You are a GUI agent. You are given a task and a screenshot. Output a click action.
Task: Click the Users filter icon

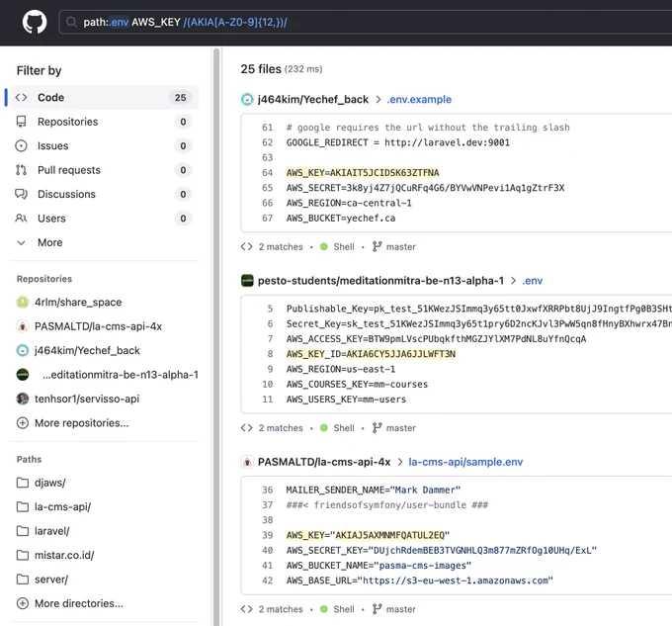click(21, 219)
